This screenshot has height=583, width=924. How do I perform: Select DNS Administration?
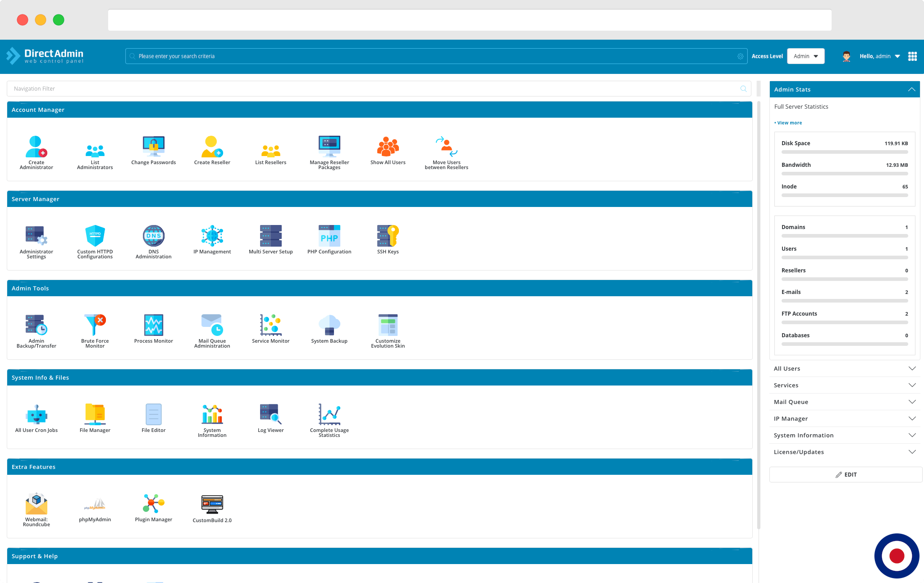pos(153,240)
